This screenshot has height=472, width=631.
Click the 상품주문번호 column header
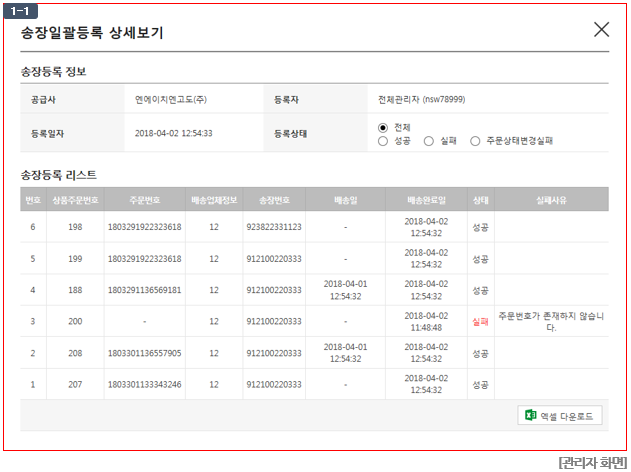(x=75, y=200)
